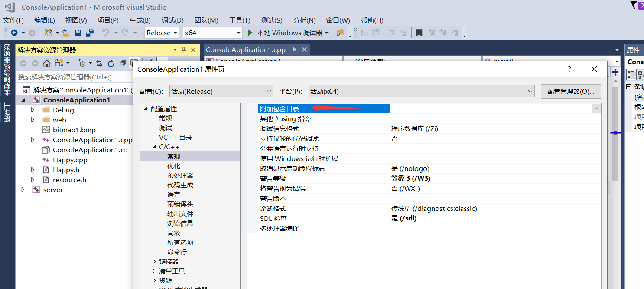Select the 警告等级 property row
Viewport: 644px width, 289px height.
pos(429,178)
